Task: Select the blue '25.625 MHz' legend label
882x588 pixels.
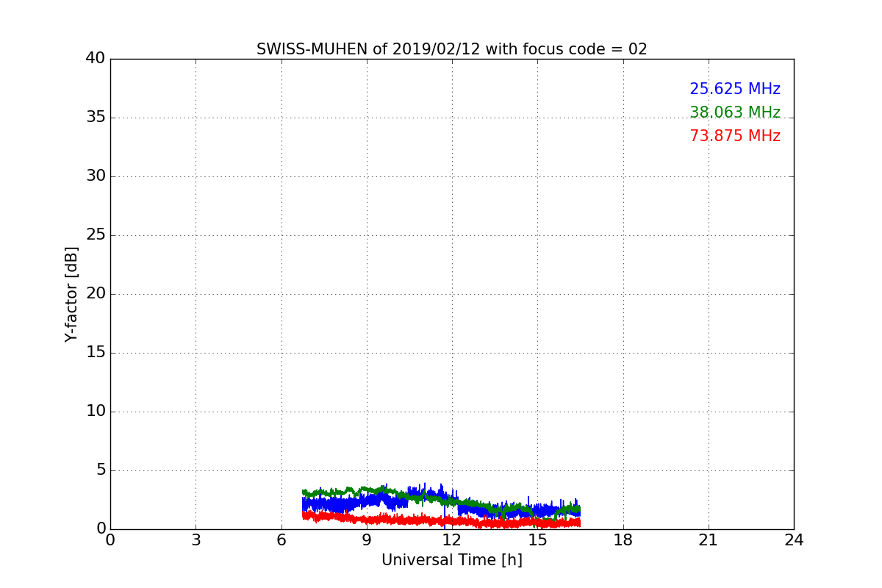Action: click(735, 89)
